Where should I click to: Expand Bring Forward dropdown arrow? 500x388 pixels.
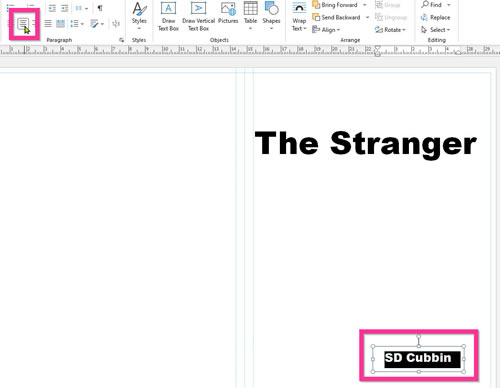click(365, 5)
